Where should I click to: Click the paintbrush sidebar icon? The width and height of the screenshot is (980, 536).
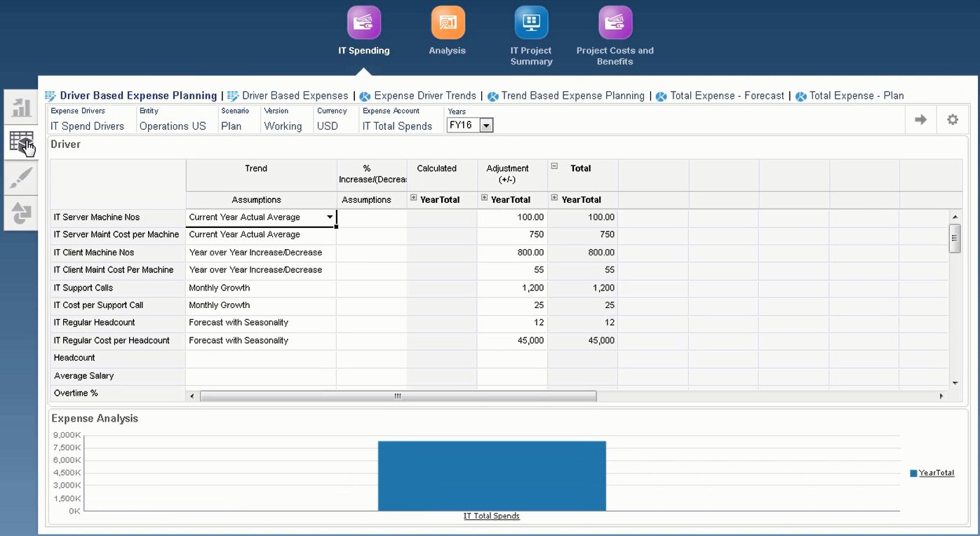pos(22,177)
